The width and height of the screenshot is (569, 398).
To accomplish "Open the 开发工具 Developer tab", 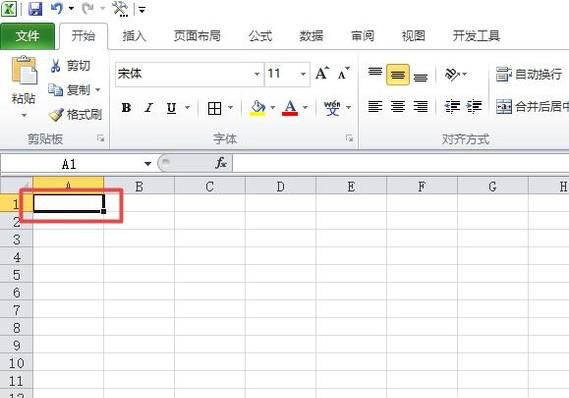I will 476,36.
